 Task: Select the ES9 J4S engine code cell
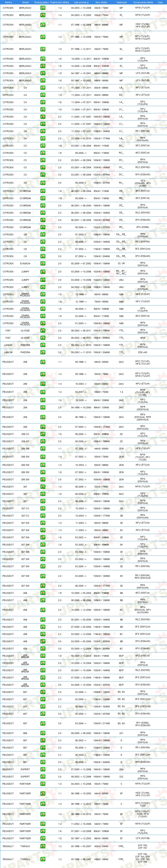pos(143,353)
